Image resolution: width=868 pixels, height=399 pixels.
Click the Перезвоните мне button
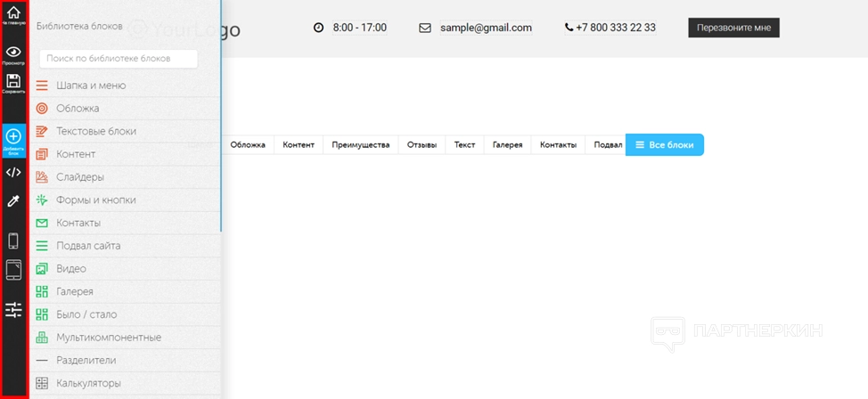pos(733,28)
